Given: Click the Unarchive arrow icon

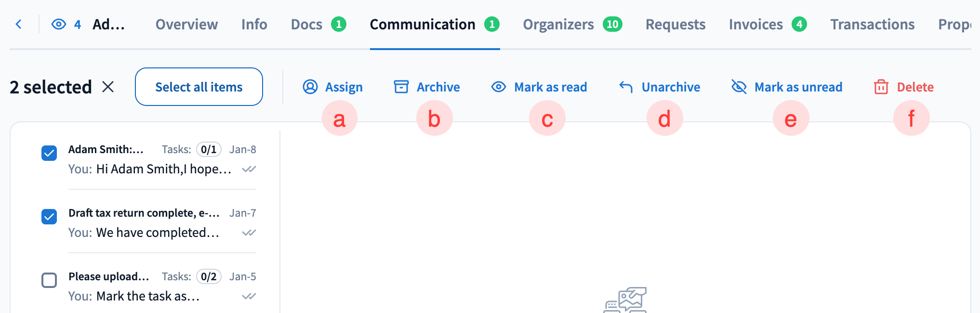Looking at the screenshot, I should (x=626, y=87).
